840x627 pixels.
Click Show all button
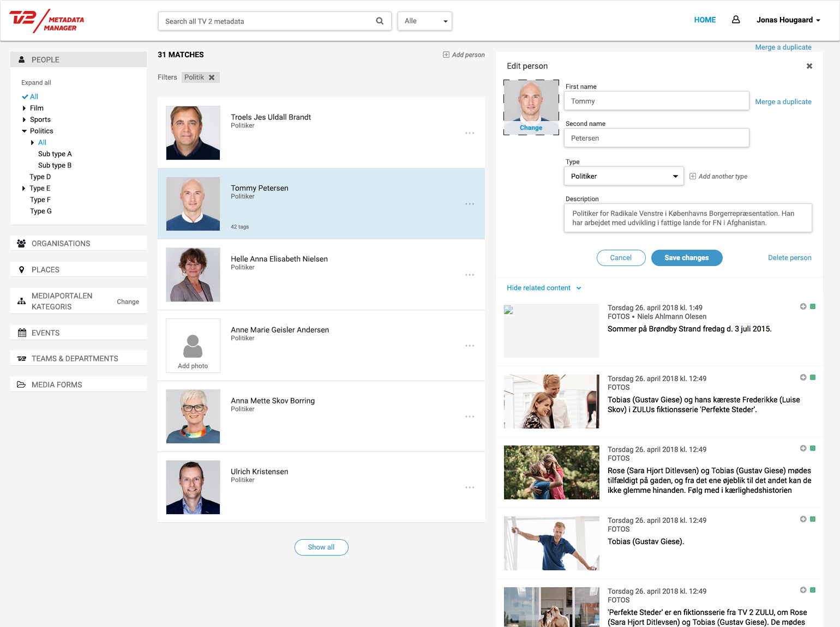click(x=321, y=547)
